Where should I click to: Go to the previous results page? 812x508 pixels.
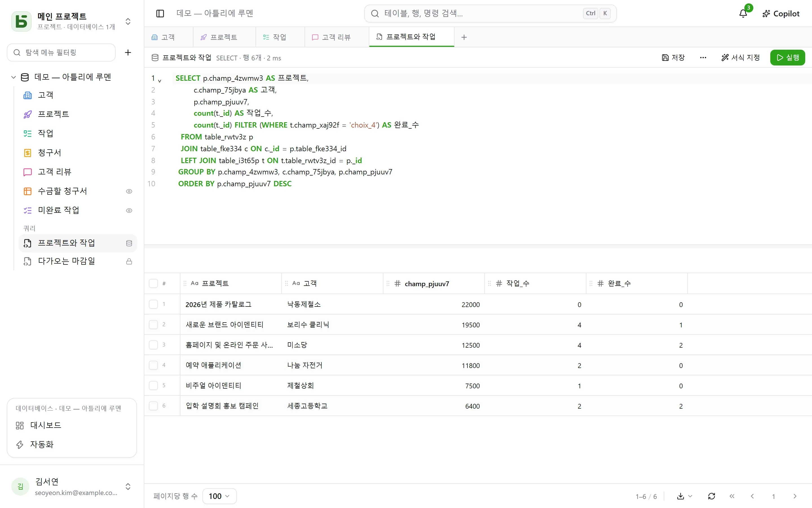(752, 496)
